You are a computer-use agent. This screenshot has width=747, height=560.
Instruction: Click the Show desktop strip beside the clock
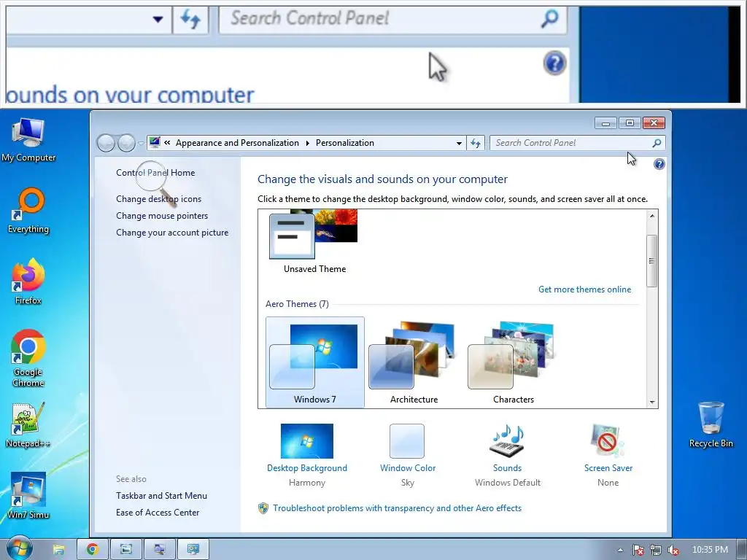(742, 549)
